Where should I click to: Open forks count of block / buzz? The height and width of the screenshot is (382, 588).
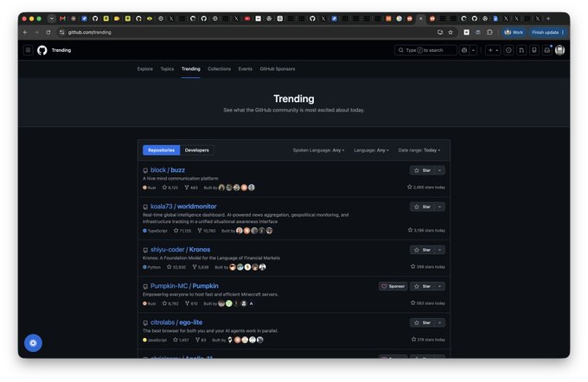coord(191,188)
